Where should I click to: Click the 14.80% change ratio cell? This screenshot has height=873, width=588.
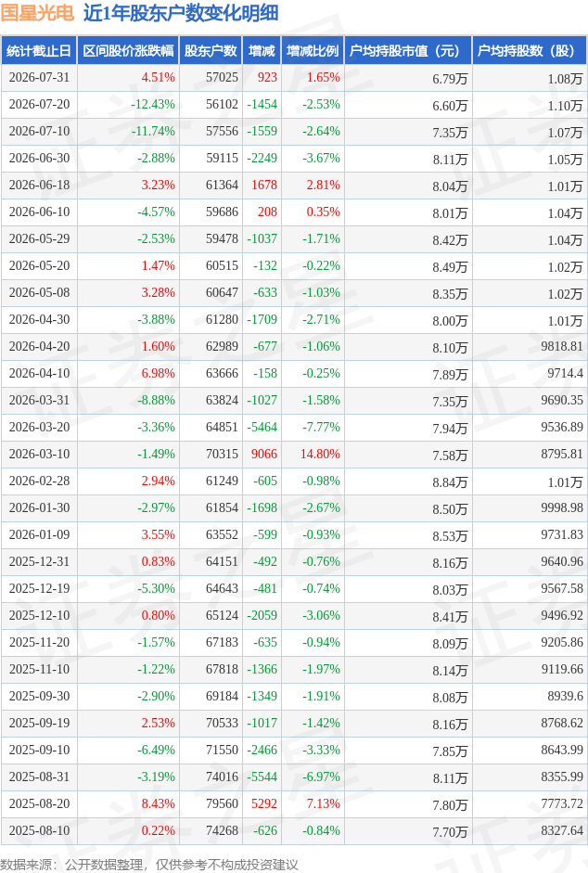point(320,454)
